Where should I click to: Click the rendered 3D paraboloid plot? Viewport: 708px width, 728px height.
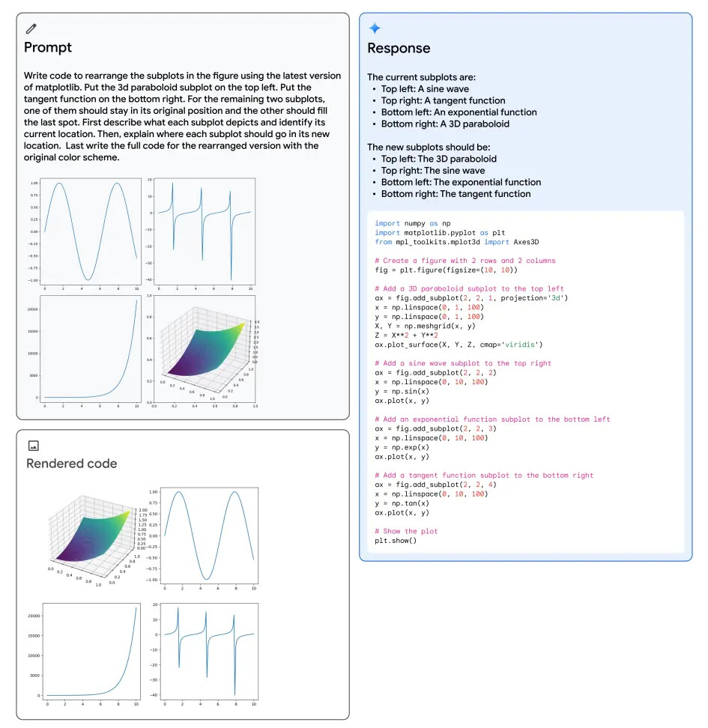[x=94, y=533]
